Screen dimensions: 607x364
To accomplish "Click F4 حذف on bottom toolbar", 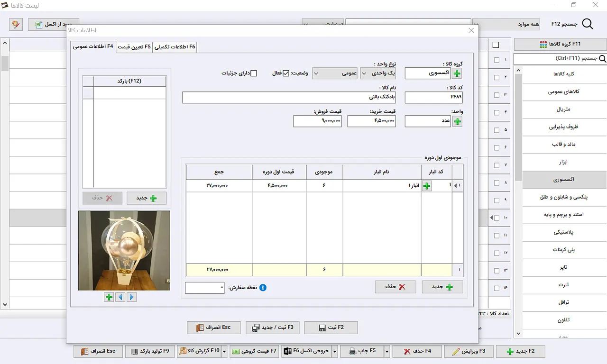I will click(x=417, y=351).
